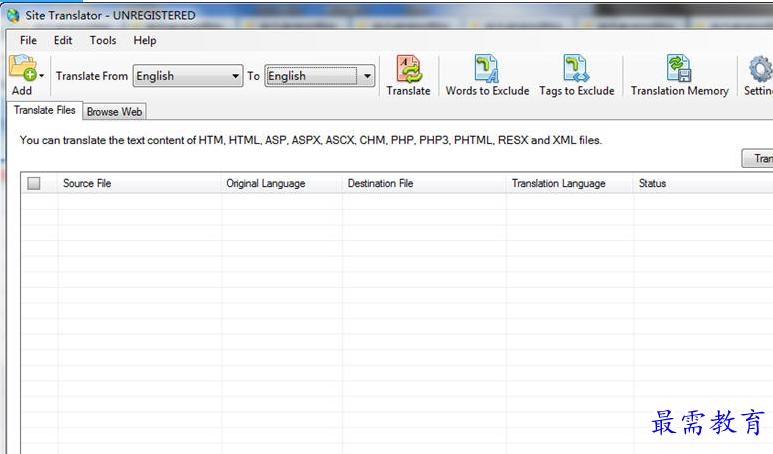773x454 pixels.
Task: Open the File menu
Action: pyautogui.click(x=28, y=40)
